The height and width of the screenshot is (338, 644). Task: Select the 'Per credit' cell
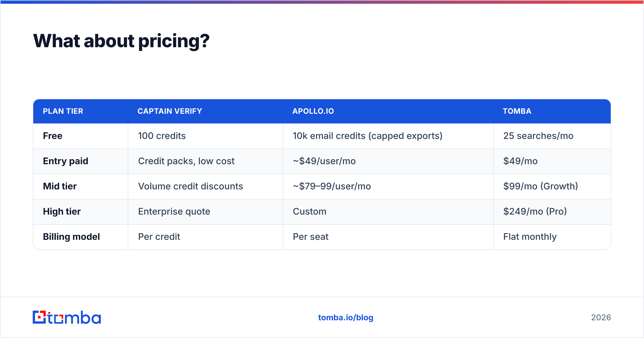206,237
